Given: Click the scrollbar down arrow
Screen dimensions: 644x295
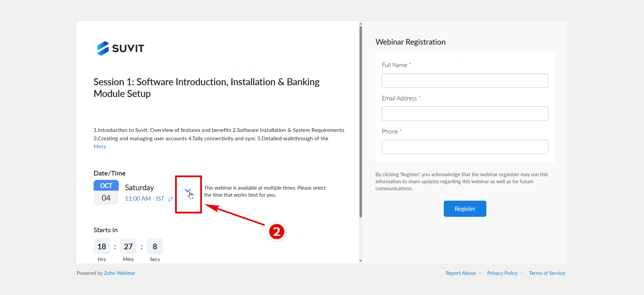Looking at the screenshot, I should click(x=361, y=261).
